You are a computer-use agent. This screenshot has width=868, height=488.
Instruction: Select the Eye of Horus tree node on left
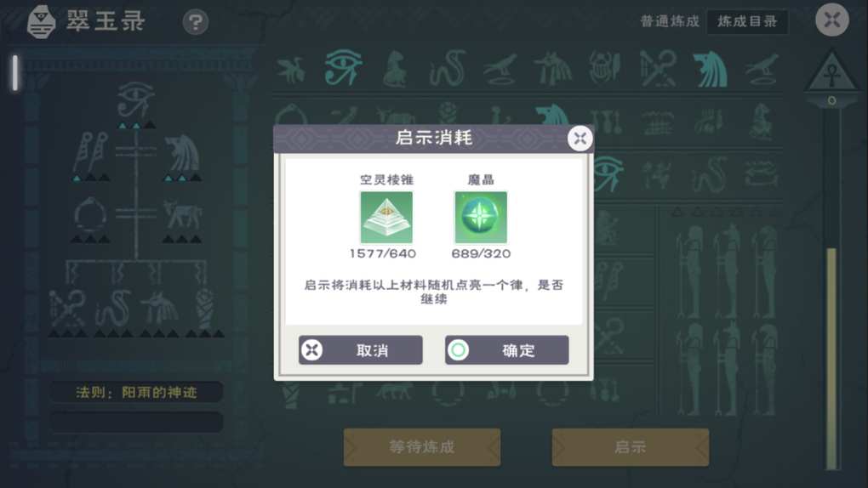tap(135, 99)
